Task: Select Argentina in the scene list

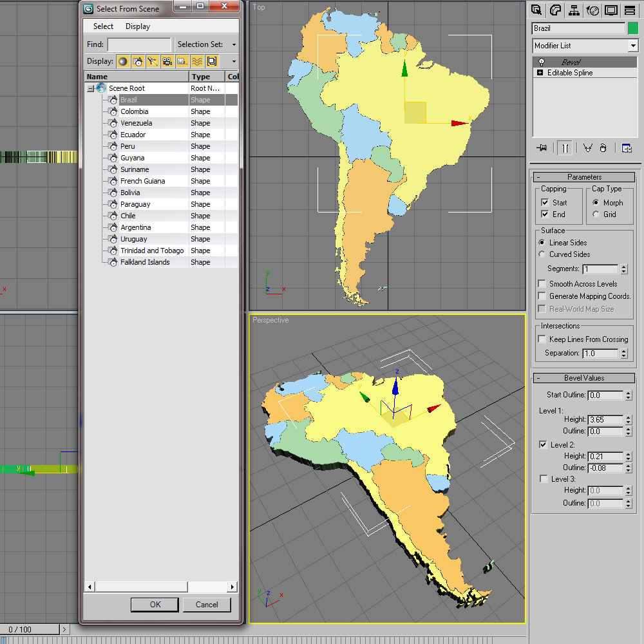Action: click(136, 227)
